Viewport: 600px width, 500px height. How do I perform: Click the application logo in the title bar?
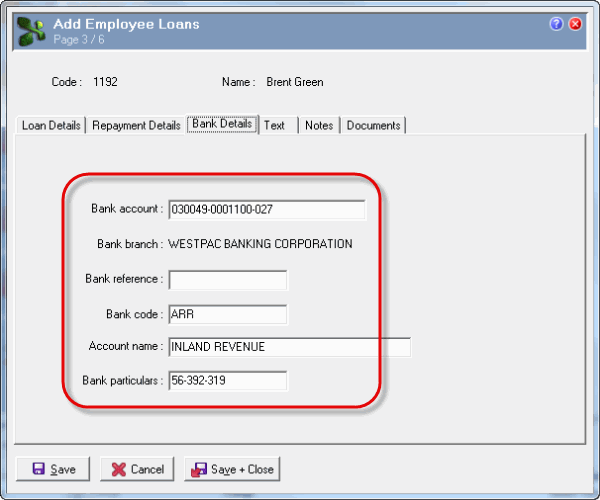(30, 30)
